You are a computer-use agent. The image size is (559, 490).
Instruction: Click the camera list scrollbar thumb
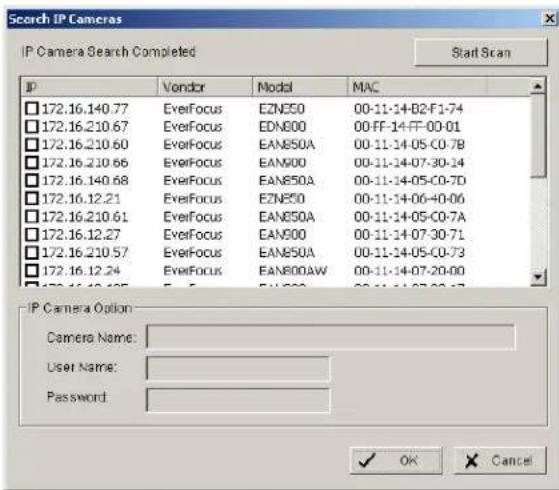(x=538, y=136)
